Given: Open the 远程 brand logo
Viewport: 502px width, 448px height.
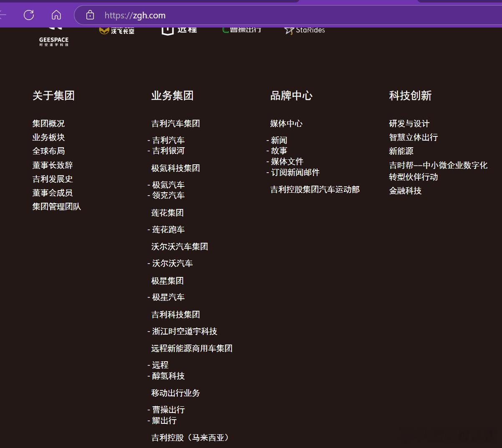Looking at the screenshot, I should [x=179, y=30].
